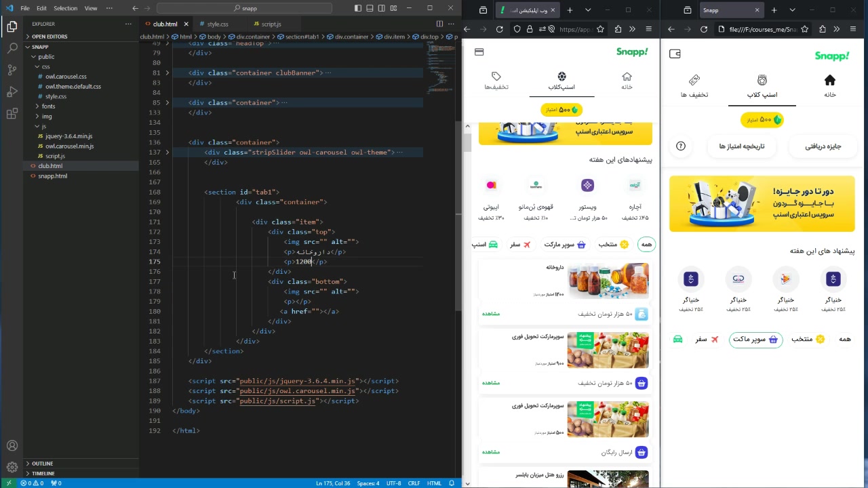Open the Accounts menu in the activity bar
Screen dimensions: 868x488
tap(12, 446)
